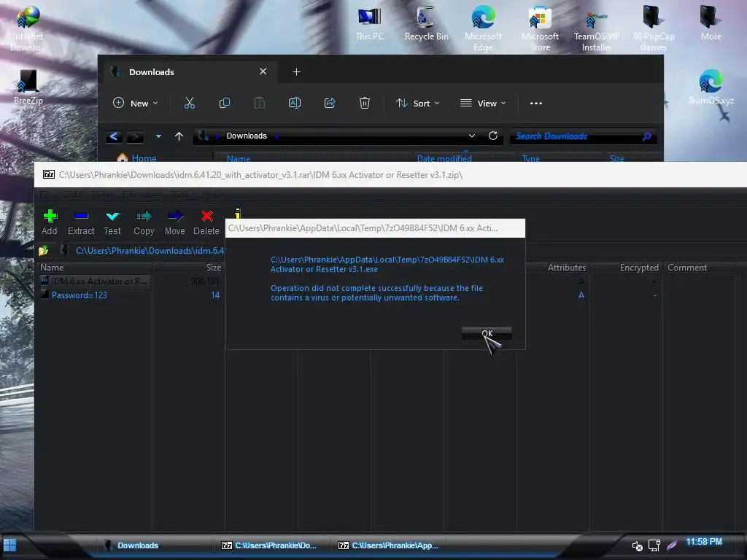
Task: Click the Search Downloads field
Action: click(583, 136)
